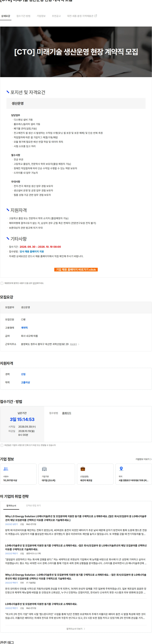Open the 문의 link for incorrect info
This screenshot has height=644, width=152.
(x=35, y=283)
